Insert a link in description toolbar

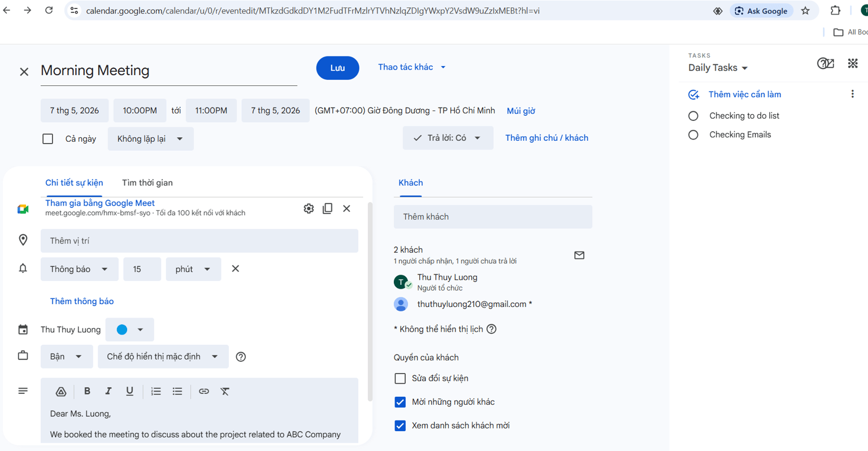click(204, 391)
